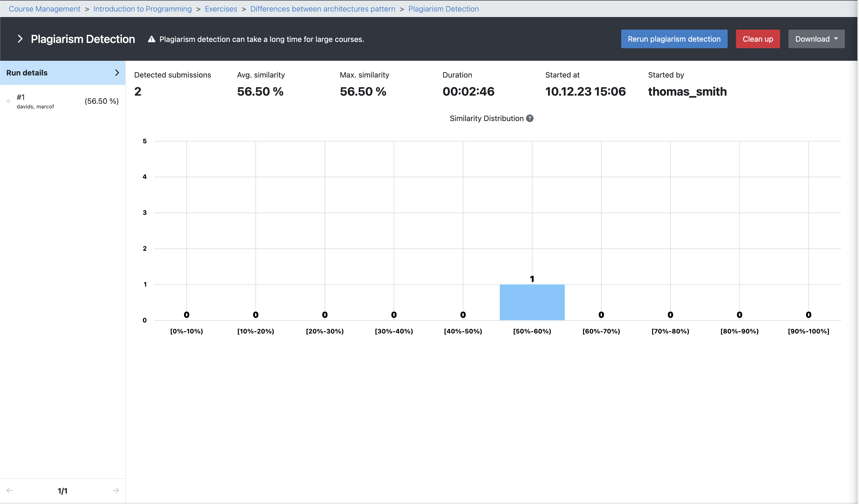Collapse sidebar via Run details chevron arrow

pos(117,73)
